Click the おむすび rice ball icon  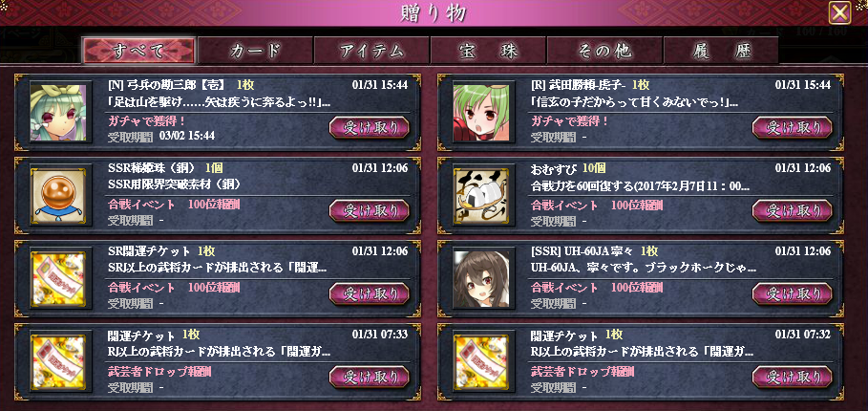(481, 196)
